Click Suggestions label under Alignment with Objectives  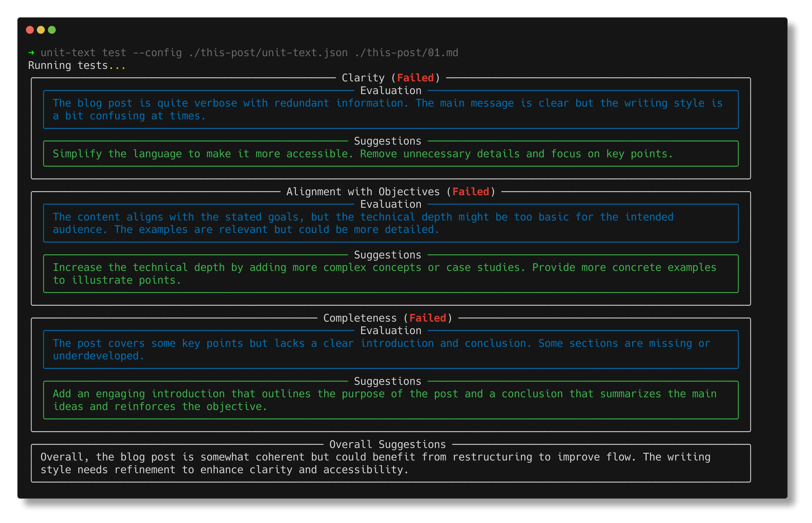tap(388, 255)
